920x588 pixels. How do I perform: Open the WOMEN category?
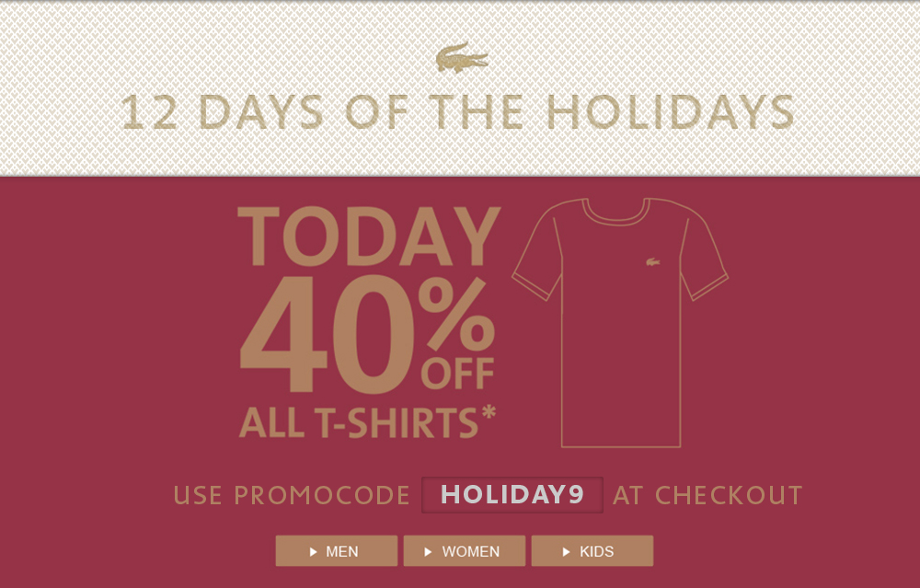coord(465,551)
